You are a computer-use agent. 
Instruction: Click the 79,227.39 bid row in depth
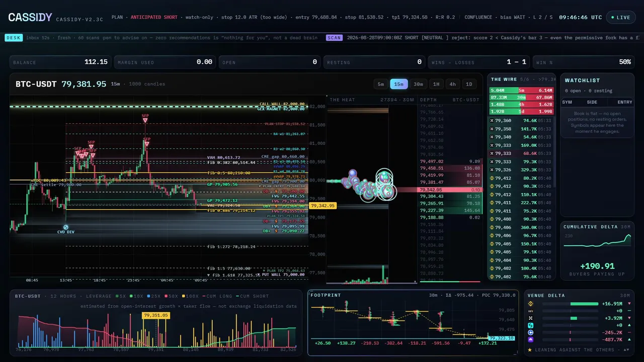450,211
